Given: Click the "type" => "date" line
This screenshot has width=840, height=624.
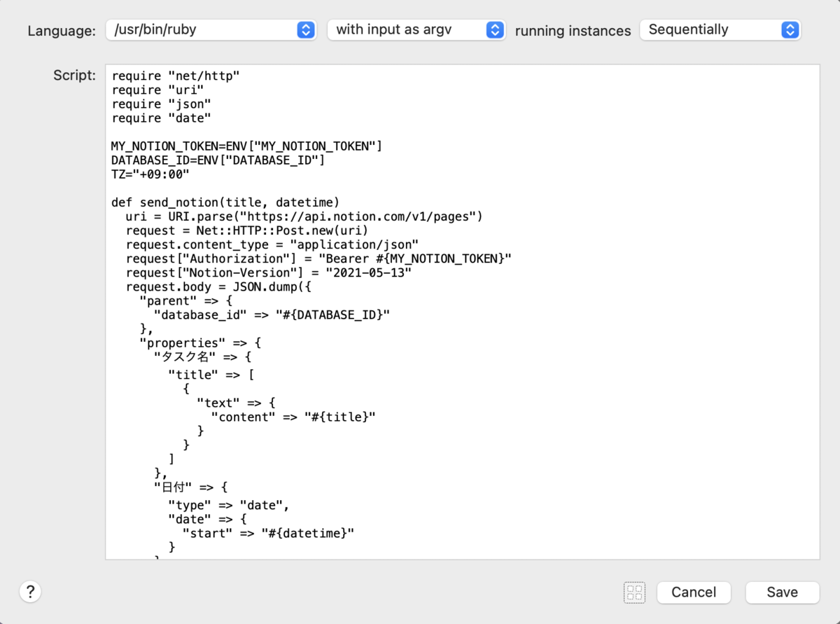Looking at the screenshot, I should (x=229, y=505).
